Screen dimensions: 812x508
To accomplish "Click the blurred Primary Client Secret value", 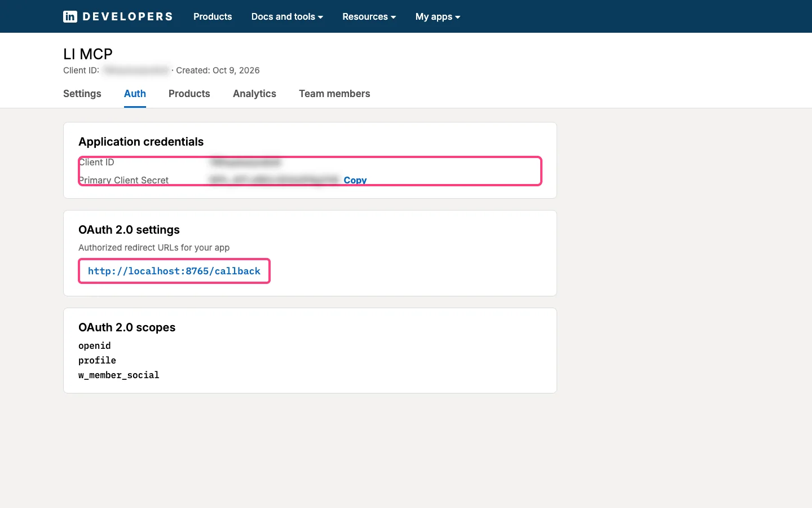I will (x=275, y=180).
